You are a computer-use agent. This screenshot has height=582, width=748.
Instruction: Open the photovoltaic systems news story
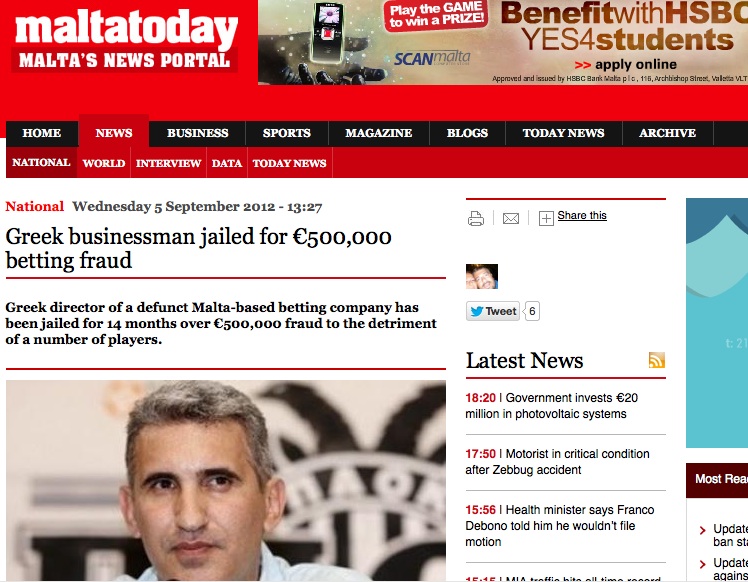point(551,406)
